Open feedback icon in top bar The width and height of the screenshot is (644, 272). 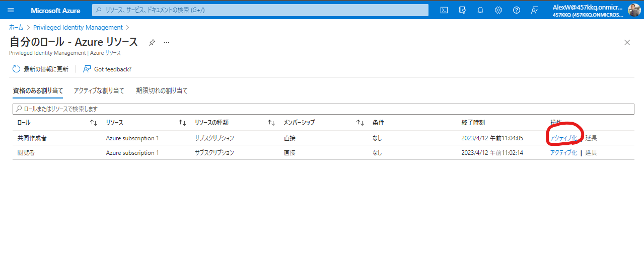(x=535, y=10)
